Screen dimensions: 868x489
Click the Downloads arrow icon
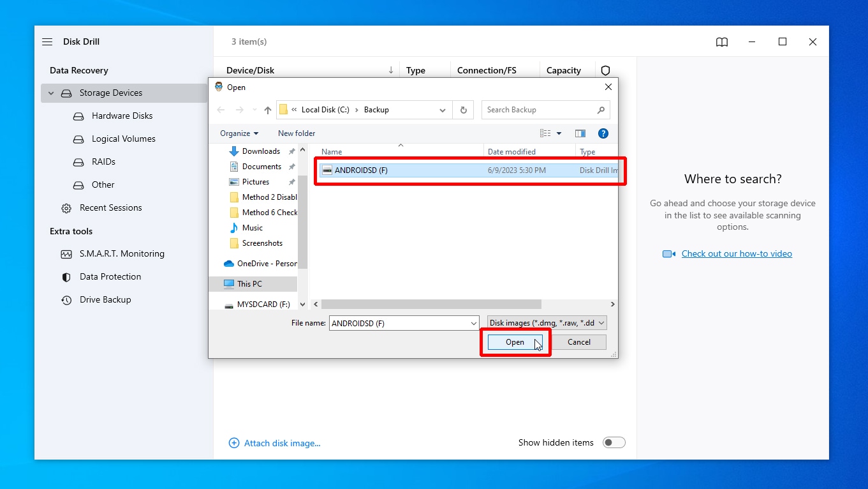click(x=234, y=151)
